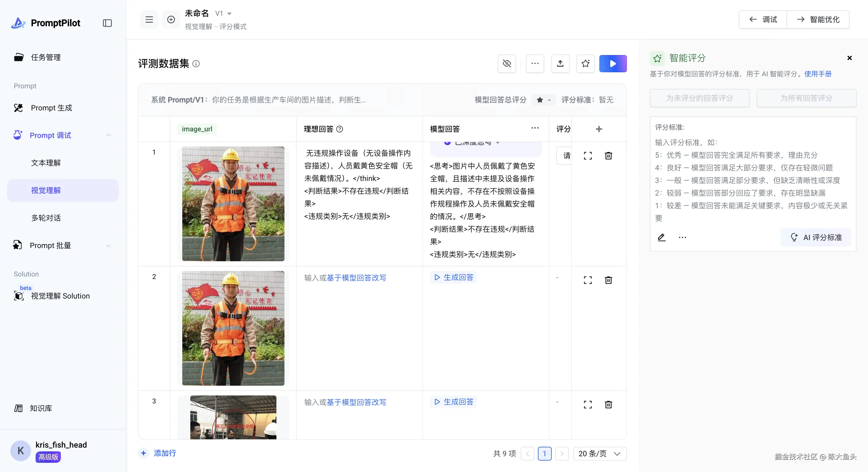Click the hamburger list icon at top

pos(149,19)
